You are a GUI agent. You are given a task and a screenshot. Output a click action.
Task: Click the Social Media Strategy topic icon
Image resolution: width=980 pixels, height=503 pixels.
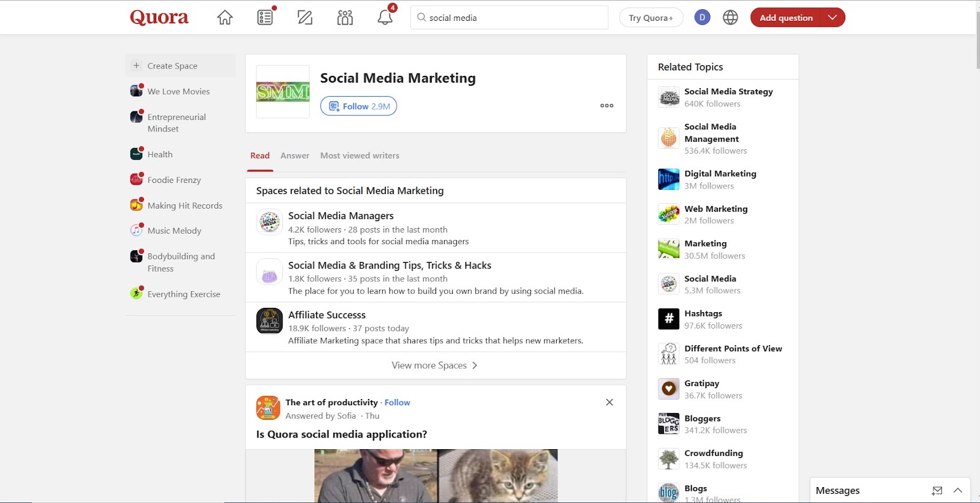click(x=669, y=97)
